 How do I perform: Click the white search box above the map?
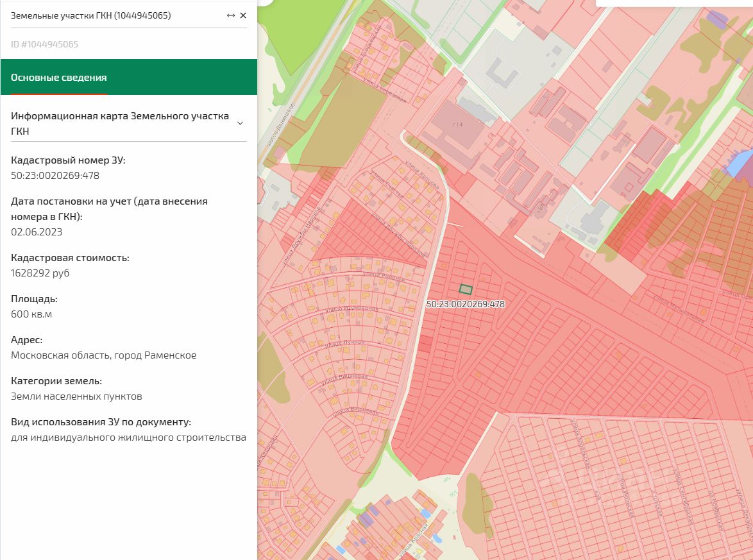click(x=673, y=3)
